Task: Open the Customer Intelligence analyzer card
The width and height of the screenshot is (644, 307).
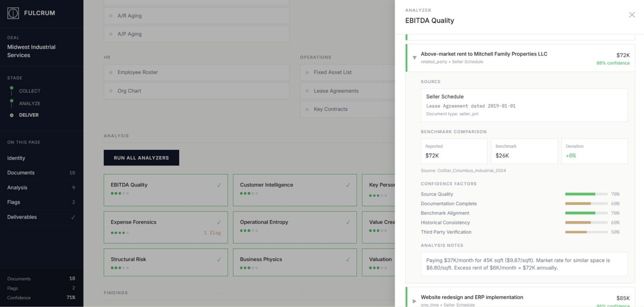Action: (295, 190)
